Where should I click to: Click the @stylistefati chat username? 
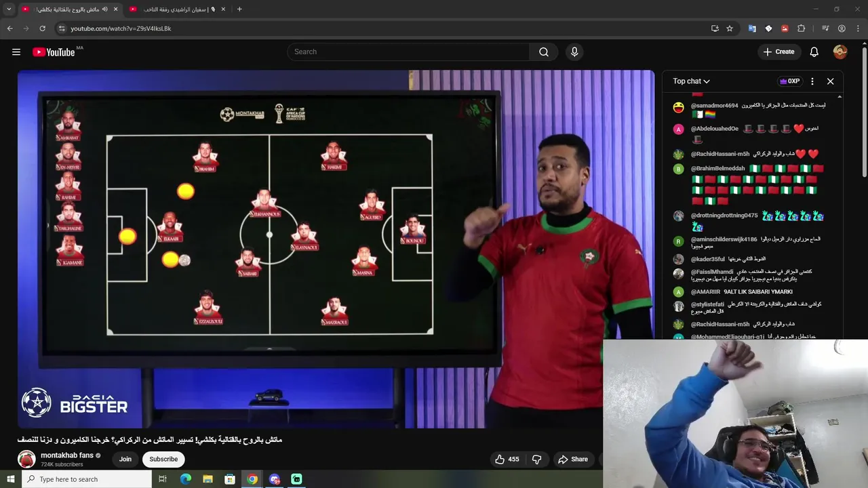(707, 304)
